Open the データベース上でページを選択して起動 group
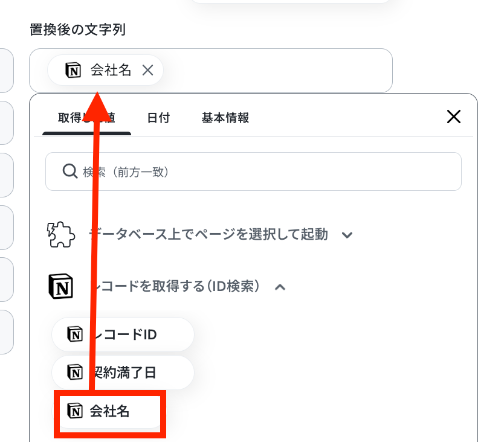The height and width of the screenshot is (442, 504). (x=208, y=234)
